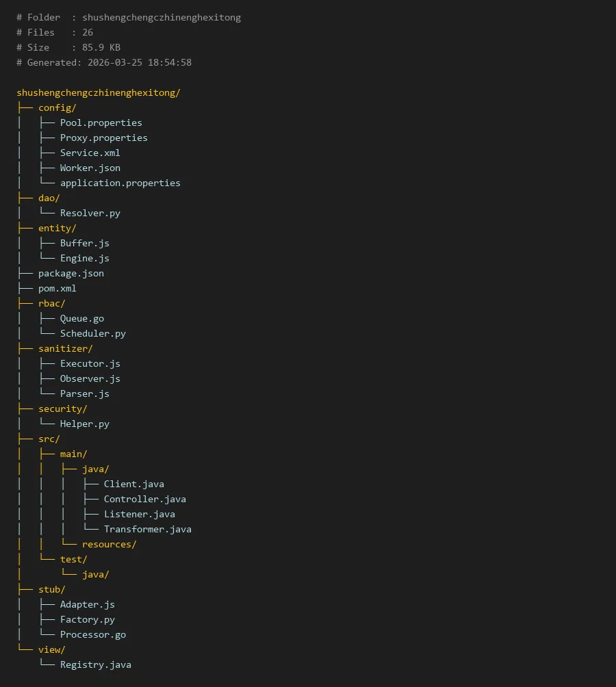Screen dimensions: 616x687
Task: Collapse the src/ folder
Action: tap(49, 439)
